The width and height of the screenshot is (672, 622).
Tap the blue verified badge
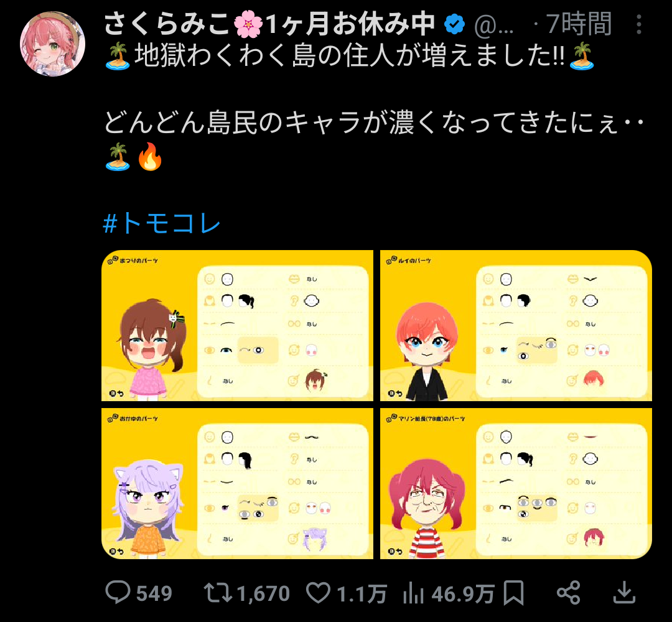coord(454,24)
